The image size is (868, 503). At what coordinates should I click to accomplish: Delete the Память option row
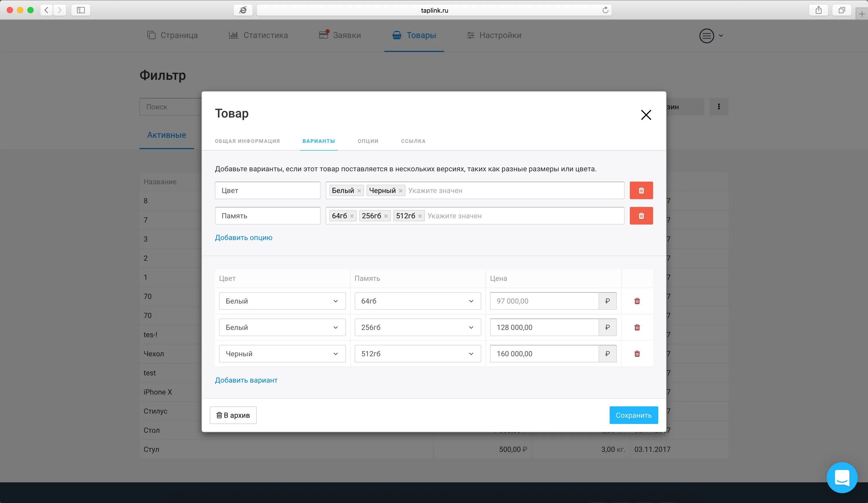641,216
